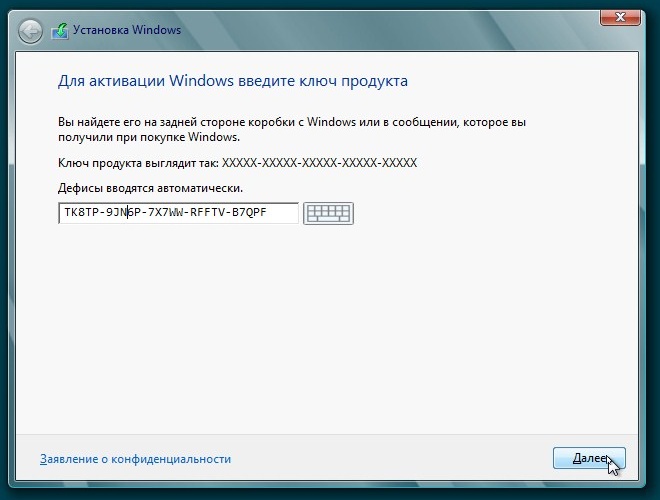Focus the product key input field
The height and width of the screenshot is (500, 660).
click(179, 213)
